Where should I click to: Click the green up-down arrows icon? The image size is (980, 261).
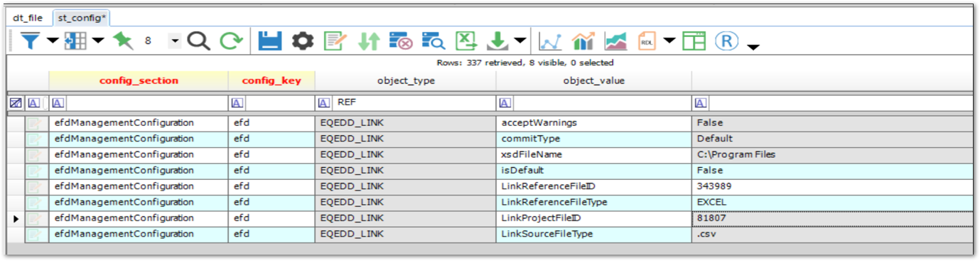tap(369, 41)
